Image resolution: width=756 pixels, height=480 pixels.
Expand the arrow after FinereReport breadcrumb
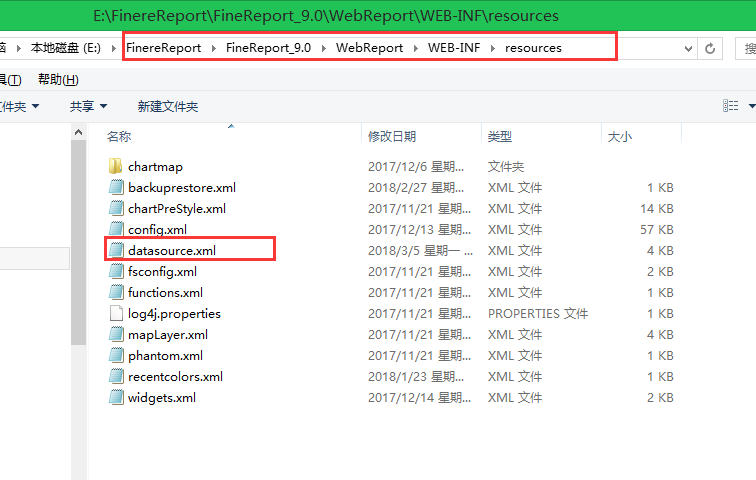coord(214,48)
